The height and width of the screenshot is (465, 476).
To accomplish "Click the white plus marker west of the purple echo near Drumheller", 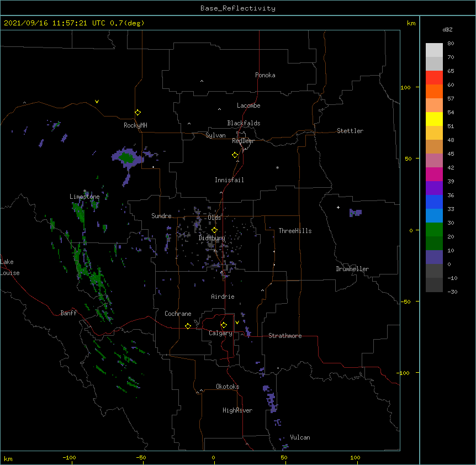I will [338, 207].
